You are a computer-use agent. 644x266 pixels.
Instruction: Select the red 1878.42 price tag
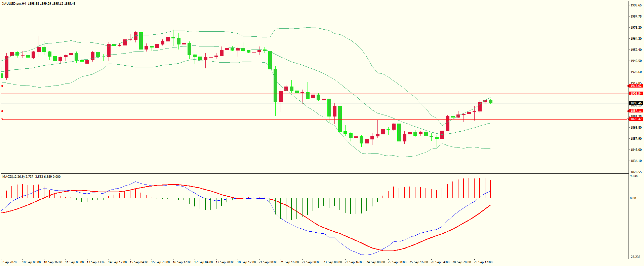click(x=636, y=119)
